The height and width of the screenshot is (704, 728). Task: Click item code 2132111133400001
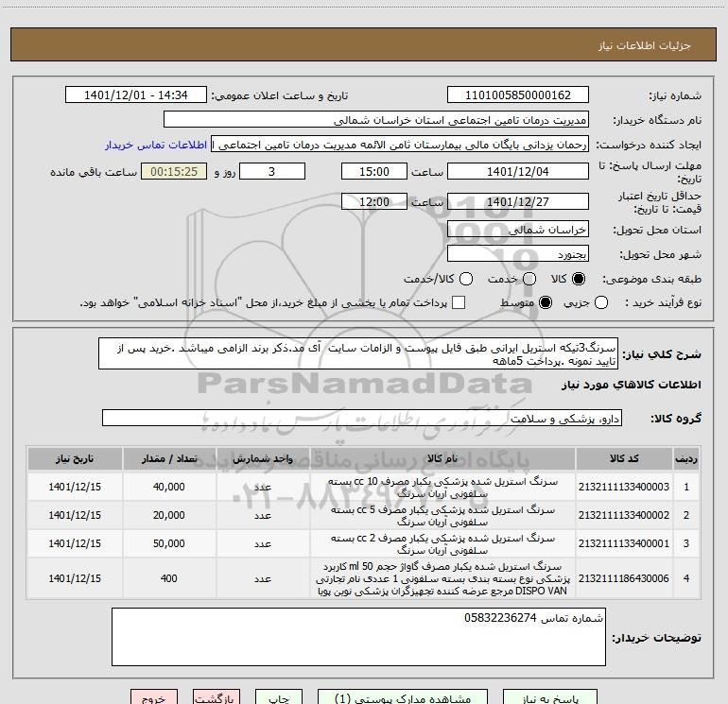pos(624,543)
